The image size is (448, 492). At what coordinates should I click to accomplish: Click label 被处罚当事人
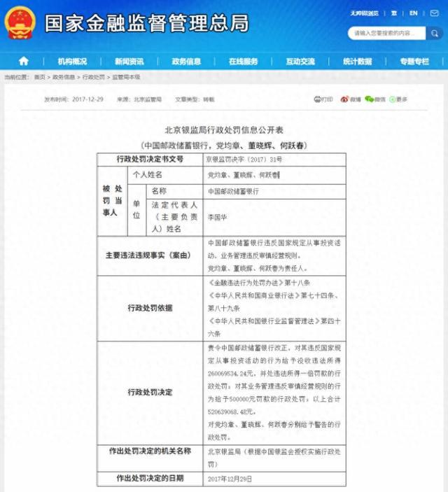113,200
